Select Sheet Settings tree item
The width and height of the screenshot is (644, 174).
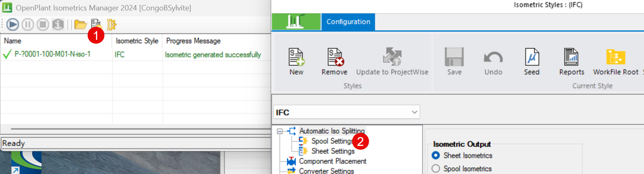333,151
